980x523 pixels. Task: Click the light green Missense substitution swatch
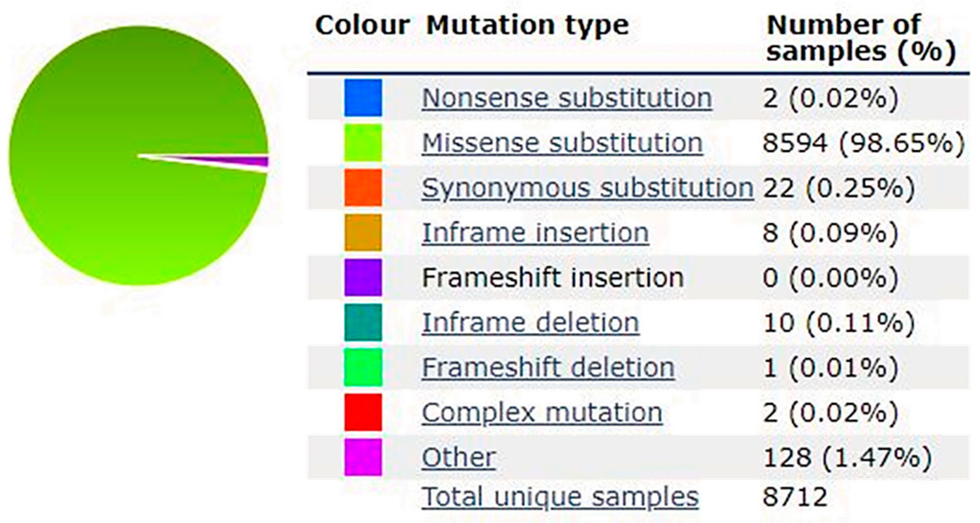363,143
